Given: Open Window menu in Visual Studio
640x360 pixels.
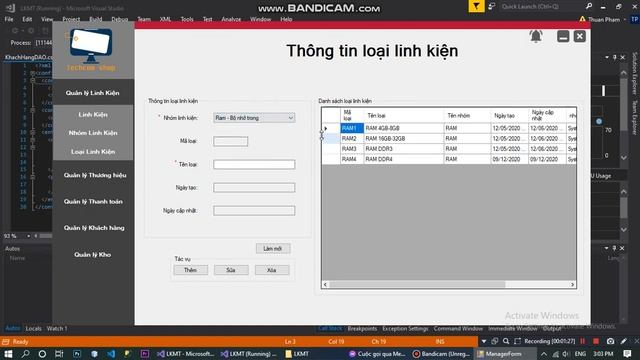Looking at the screenshot, I should pos(260,19).
